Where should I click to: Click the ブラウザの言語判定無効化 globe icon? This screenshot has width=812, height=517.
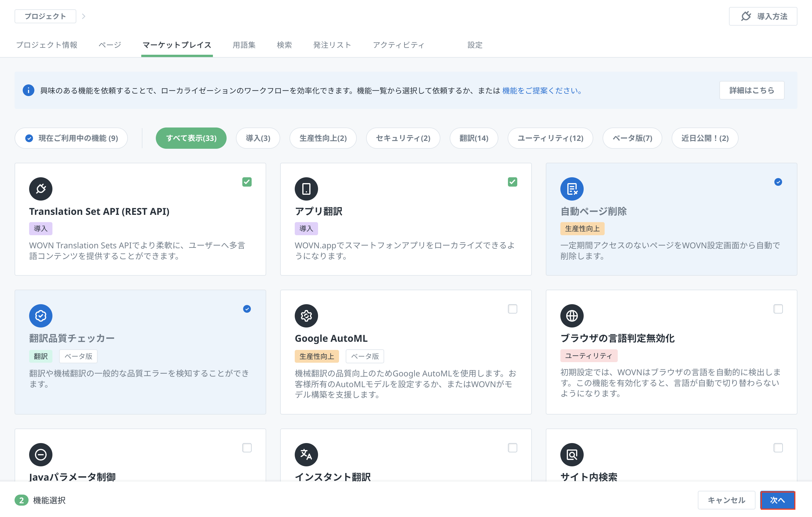[571, 316]
